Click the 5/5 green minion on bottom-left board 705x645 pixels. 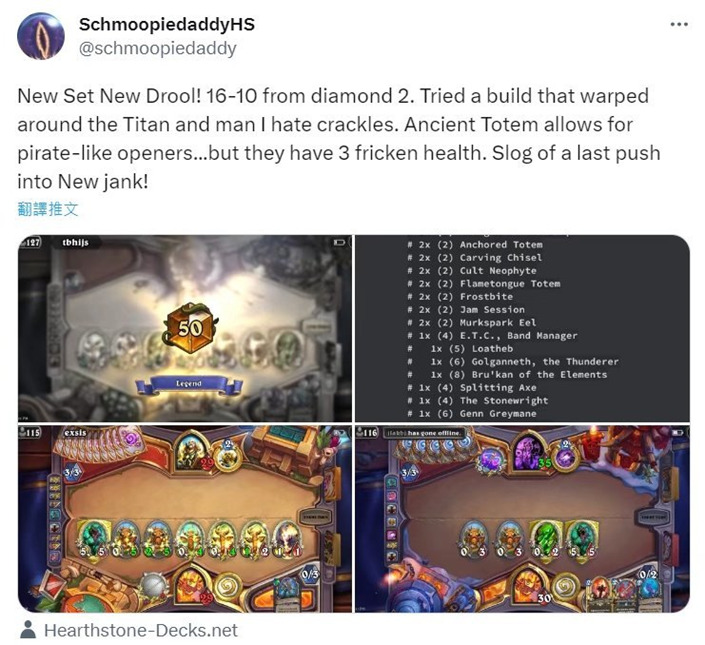(93, 538)
